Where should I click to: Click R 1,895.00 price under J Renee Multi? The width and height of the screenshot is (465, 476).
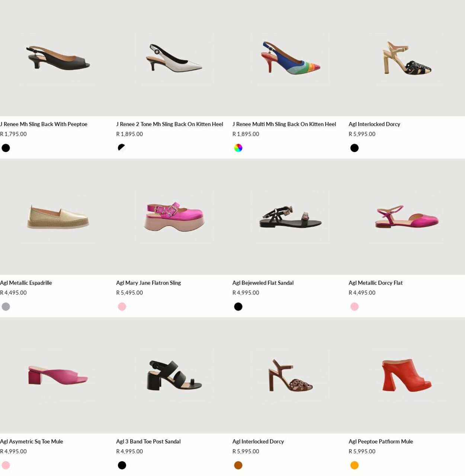point(246,134)
